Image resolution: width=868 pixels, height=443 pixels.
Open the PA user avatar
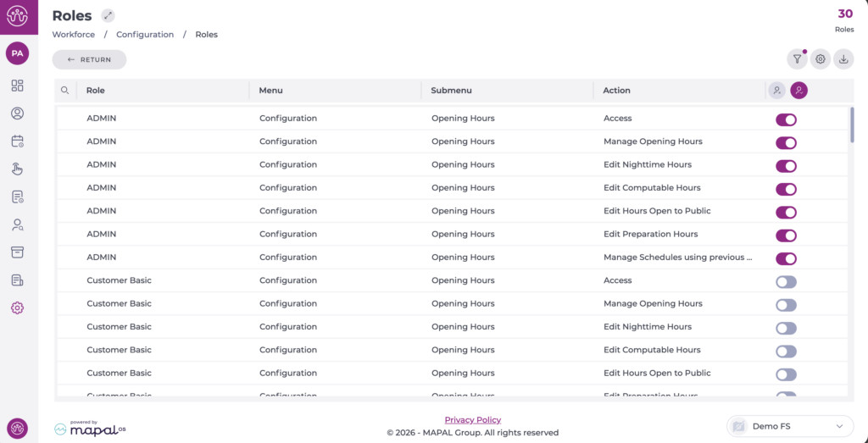pyautogui.click(x=17, y=53)
